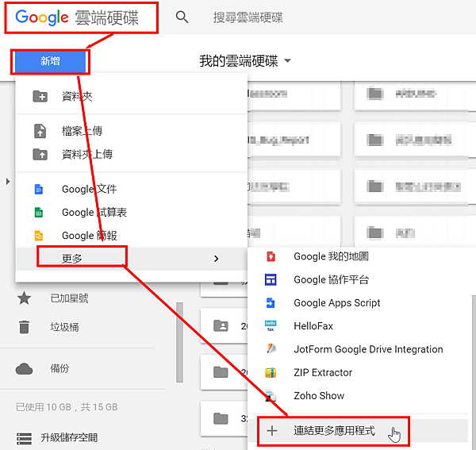This screenshot has height=450, width=476.
Task: Open the shared folder with person icon
Action: pyautogui.click(x=221, y=326)
